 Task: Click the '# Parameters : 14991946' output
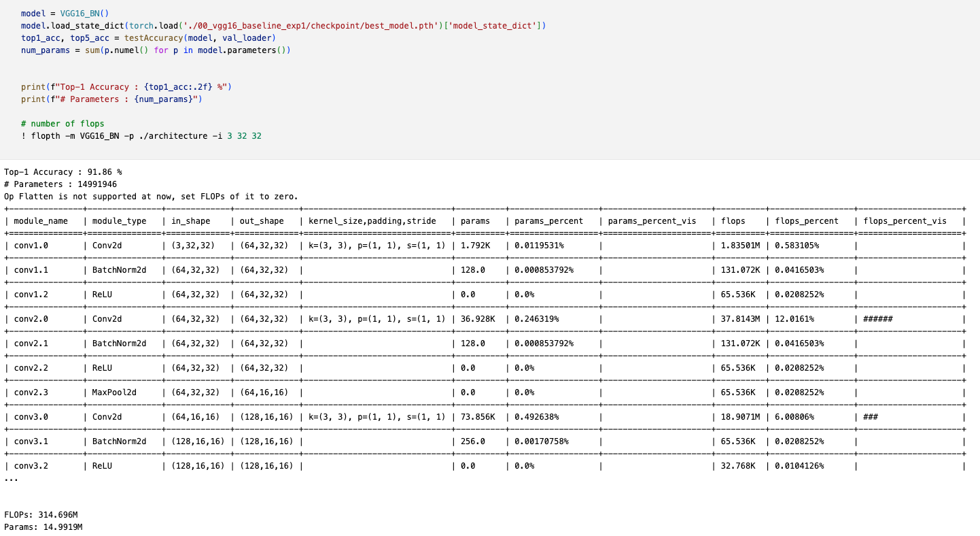point(60,184)
